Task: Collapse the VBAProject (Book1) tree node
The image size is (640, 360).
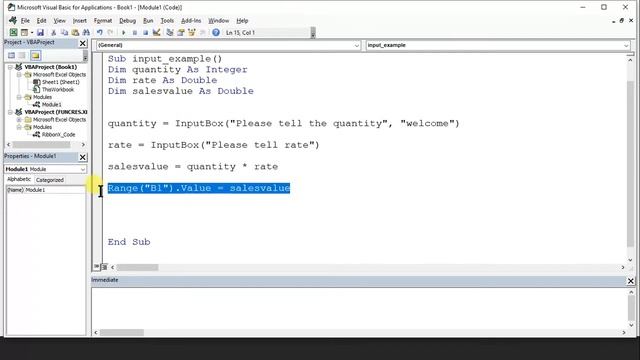Action: [x=10, y=67]
